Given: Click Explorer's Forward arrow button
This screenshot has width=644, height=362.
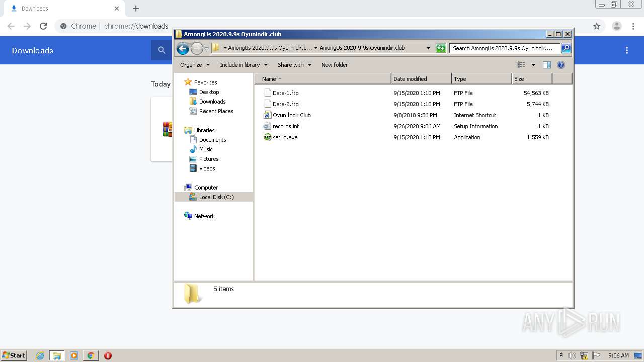Looking at the screenshot, I should (x=197, y=48).
